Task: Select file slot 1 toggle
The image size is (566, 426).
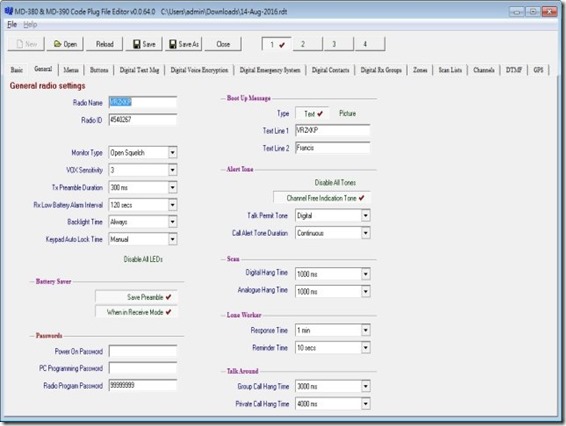Action: pos(277,44)
